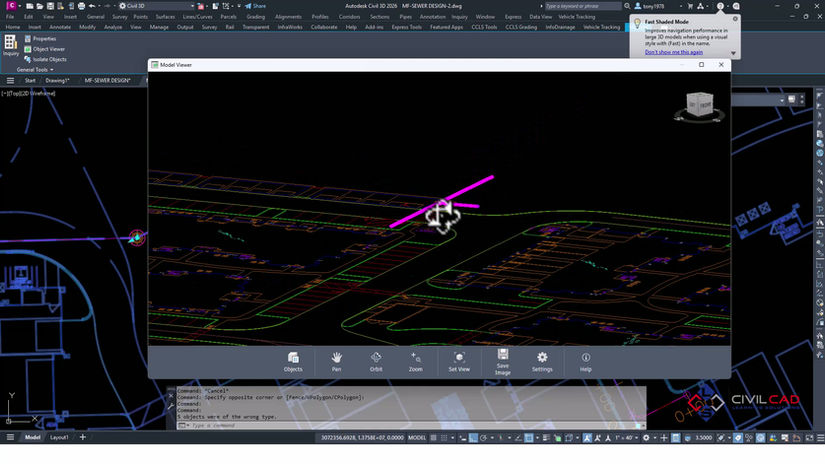Image resolution: width=825 pixels, height=464 pixels.
Task: Expand the General Tools panel
Action: coord(35,69)
